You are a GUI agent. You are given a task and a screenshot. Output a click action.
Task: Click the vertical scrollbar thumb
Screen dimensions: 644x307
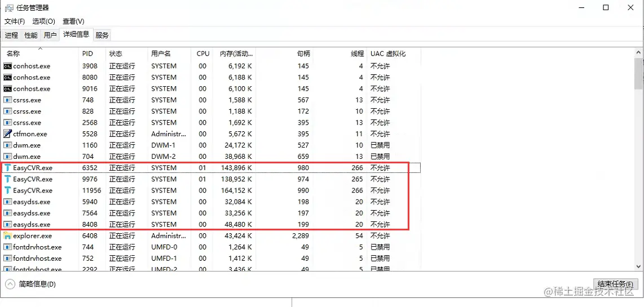[638, 73]
